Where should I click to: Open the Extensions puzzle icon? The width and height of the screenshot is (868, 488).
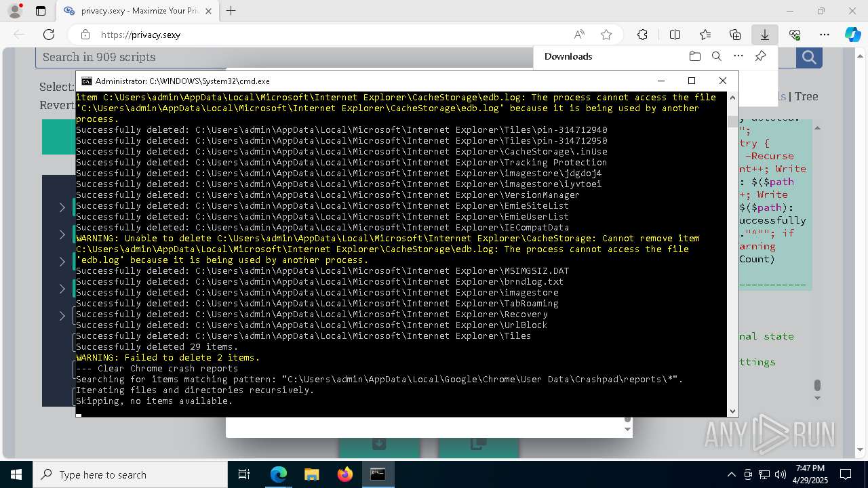pyautogui.click(x=642, y=35)
